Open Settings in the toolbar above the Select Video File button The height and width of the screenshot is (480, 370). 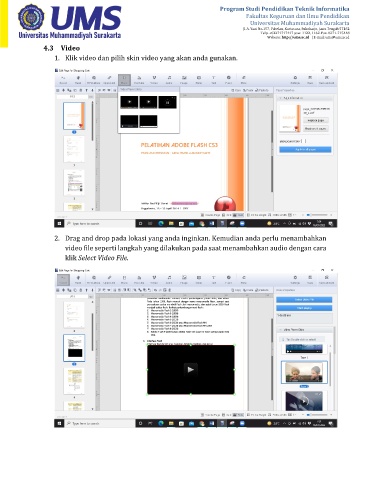click(x=295, y=280)
